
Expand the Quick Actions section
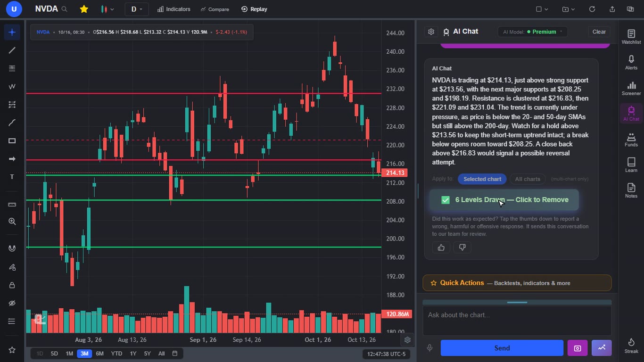click(517, 283)
